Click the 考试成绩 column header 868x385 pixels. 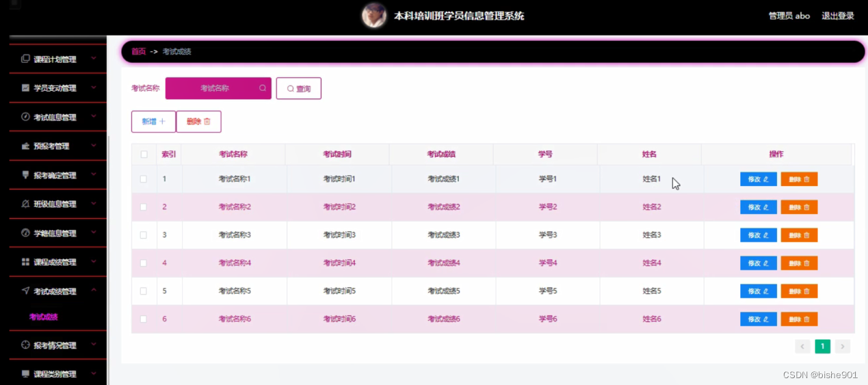pyautogui.click(x=441, y=155)
